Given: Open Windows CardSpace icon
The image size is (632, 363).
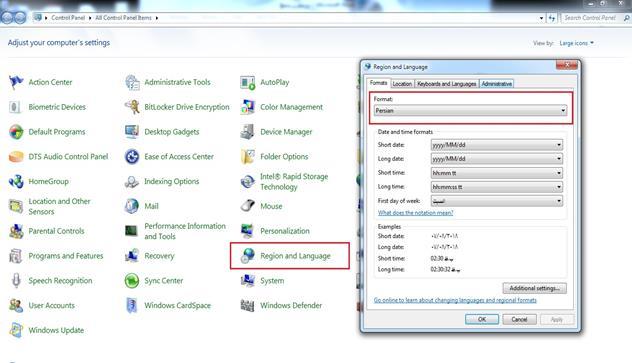Looking at the screenshot, I should [x=132, y=305].
